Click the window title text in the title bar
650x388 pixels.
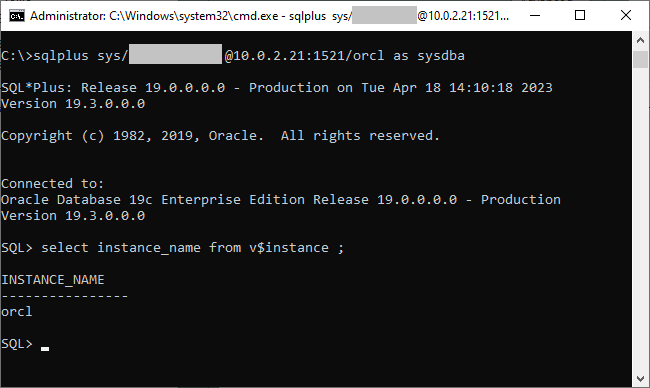269,16
